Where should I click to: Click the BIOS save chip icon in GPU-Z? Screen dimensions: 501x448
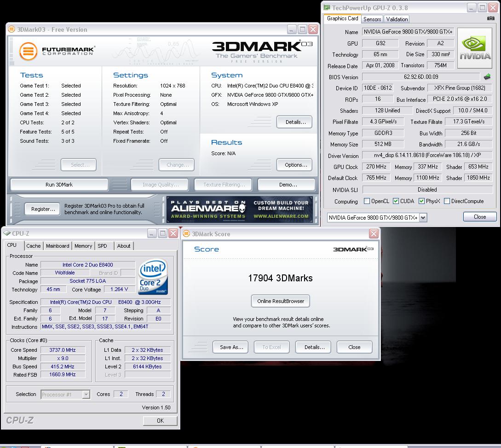click(487, 77)
